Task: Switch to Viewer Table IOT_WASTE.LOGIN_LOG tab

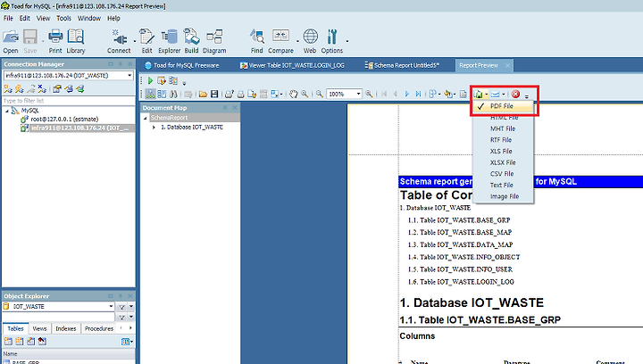Action: point(292,65)
